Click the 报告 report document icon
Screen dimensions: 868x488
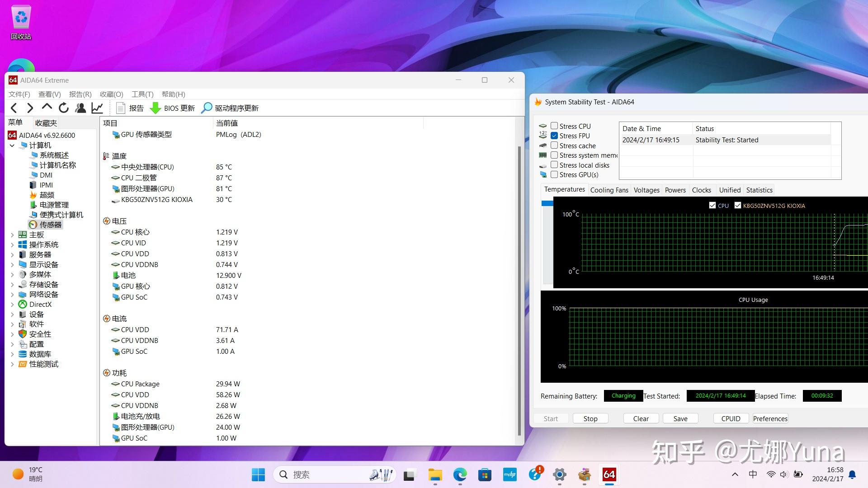click(121, 108)
